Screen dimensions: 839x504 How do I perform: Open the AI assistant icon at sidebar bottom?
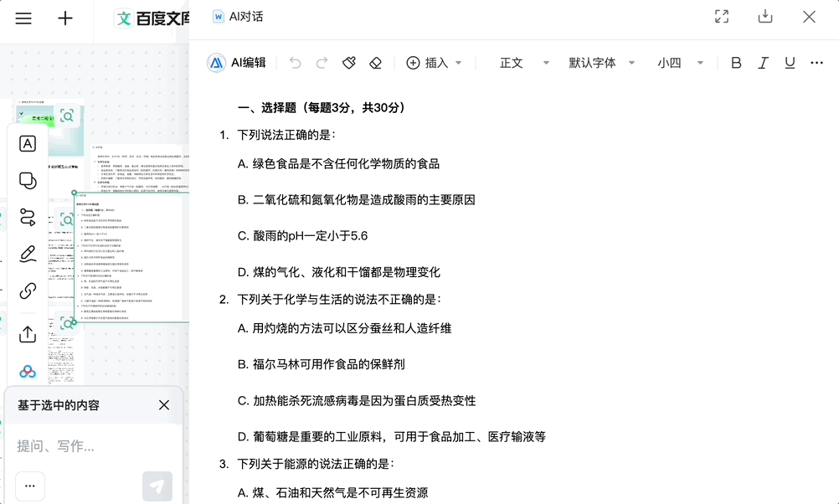pos(26,369)
